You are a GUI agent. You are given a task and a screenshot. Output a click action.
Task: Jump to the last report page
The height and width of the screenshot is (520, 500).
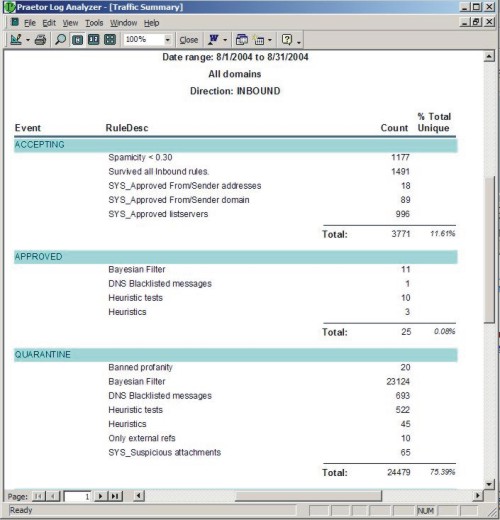[x=115, y=496]
